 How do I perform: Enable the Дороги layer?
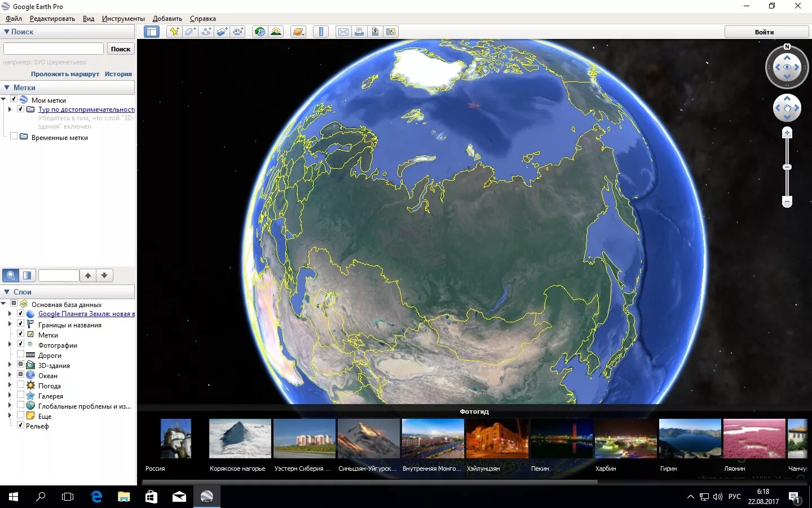pyautogui.click(x=20, y=355)
